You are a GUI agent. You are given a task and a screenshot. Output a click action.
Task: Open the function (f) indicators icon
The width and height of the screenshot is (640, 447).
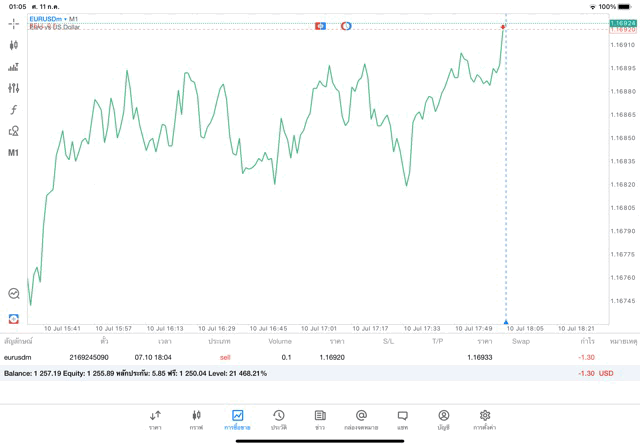coord(13,110)
